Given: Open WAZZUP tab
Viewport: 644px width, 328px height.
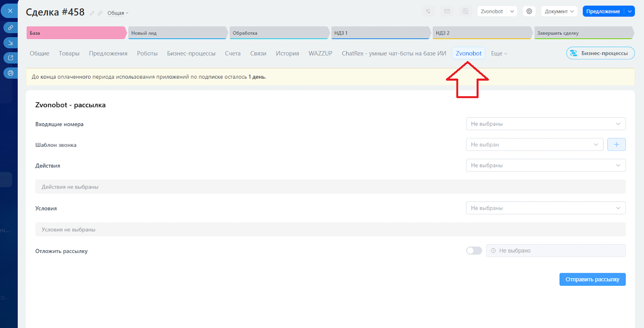Looking at the screenshot, I should (x=320, y=53).
